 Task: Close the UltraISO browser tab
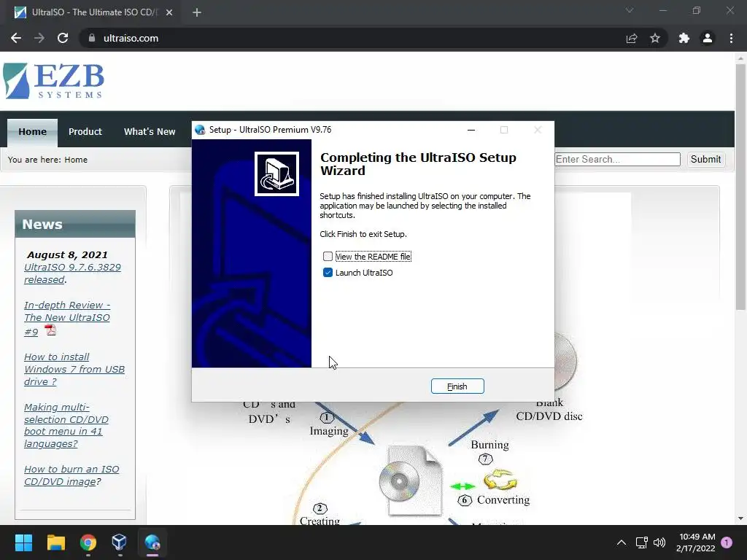tap(169, 12)
